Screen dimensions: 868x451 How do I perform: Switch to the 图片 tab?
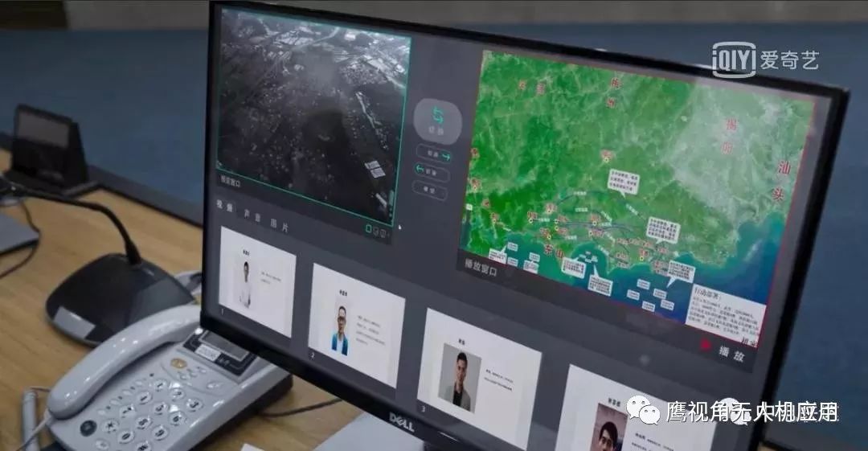279,223
